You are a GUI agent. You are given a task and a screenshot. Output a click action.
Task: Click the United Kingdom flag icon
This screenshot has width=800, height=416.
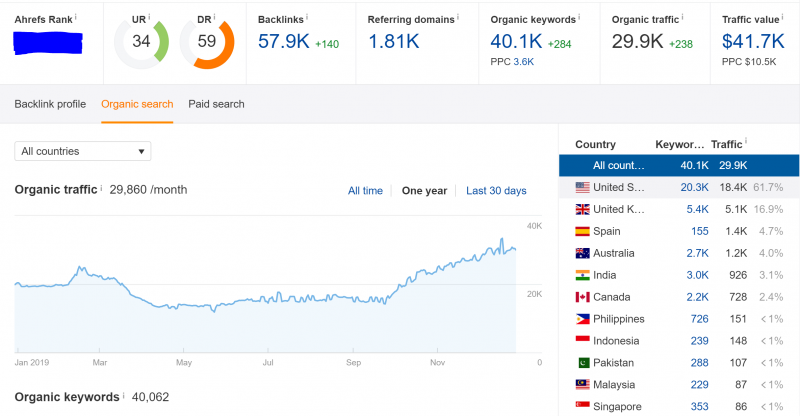[x=582, y=209]
